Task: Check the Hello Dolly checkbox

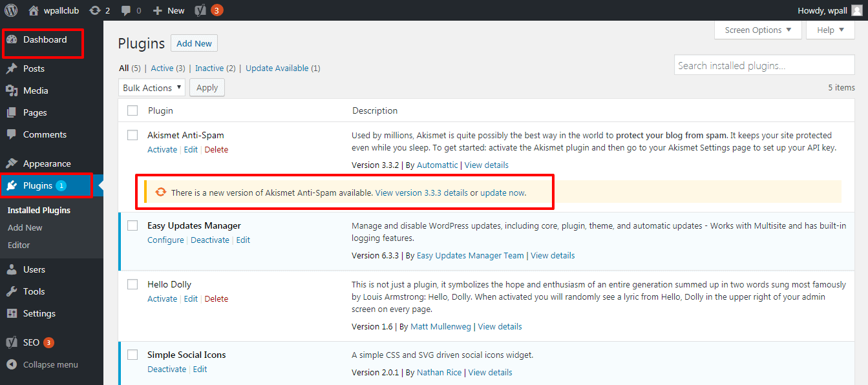Action: [132, 284]
